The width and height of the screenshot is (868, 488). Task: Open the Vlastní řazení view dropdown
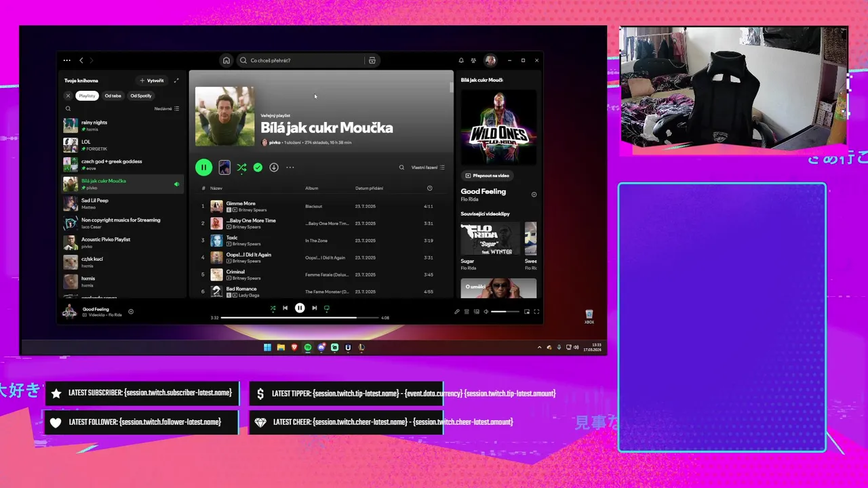428,167
